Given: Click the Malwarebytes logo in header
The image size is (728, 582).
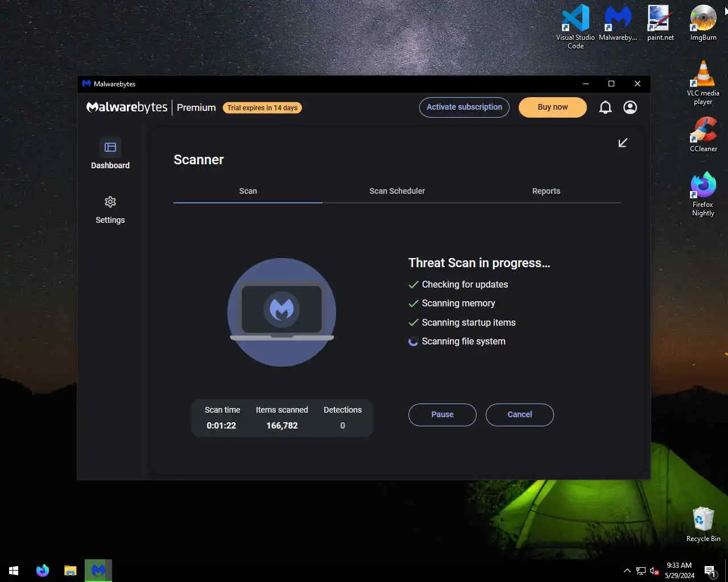Looking at the screenshot, I should (x=127, y=107).
